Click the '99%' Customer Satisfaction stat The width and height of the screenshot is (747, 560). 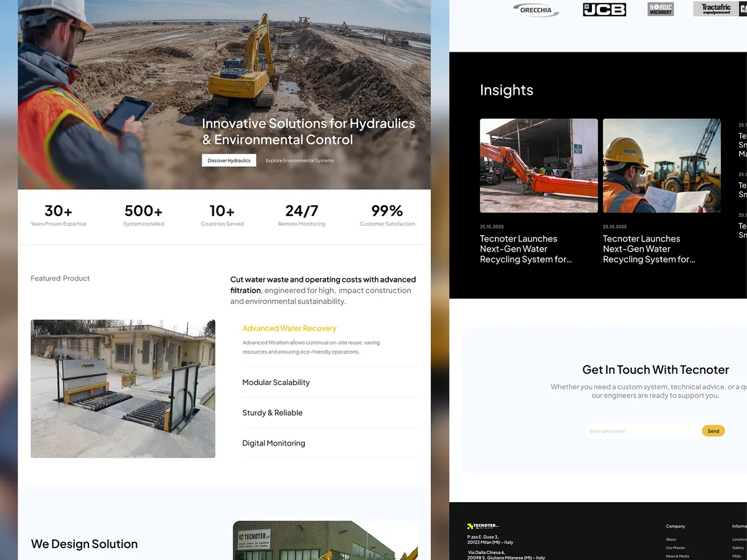pos(387,215)
